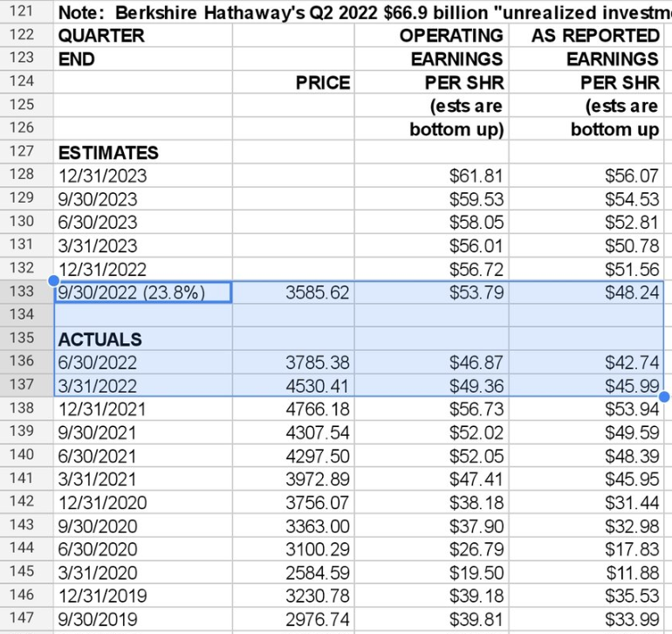This screenshot has width=672, height=634.
Task: Select row header 138
Action: coord(26,409)
